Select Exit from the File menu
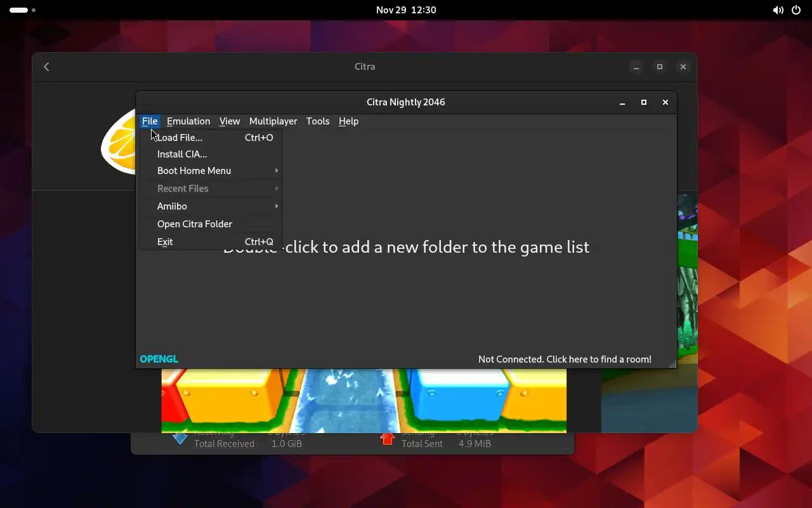The height and width of the screenshot is (508, 812). click(211, 242)
